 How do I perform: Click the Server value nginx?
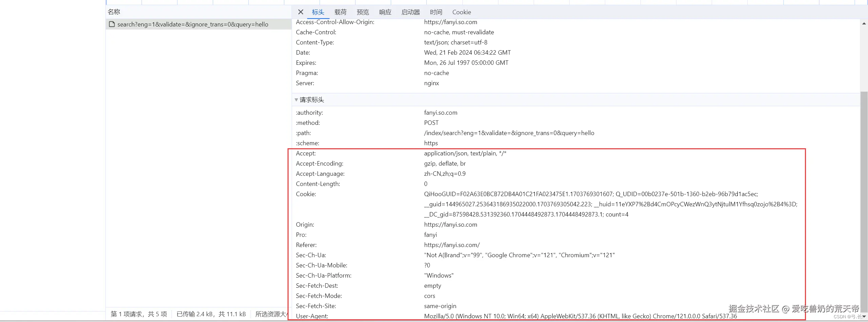coord(431,83)
